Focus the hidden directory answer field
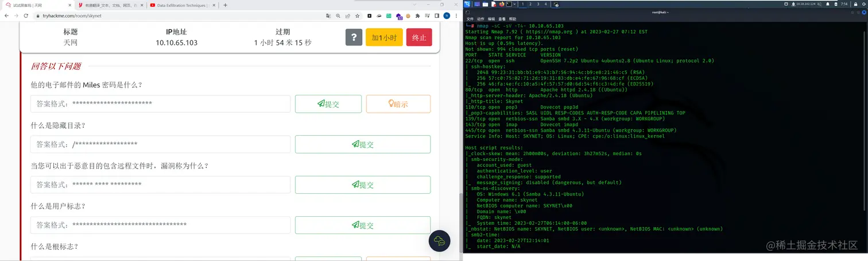The width and height of the screenshot is (868, 261). [160, 144]
